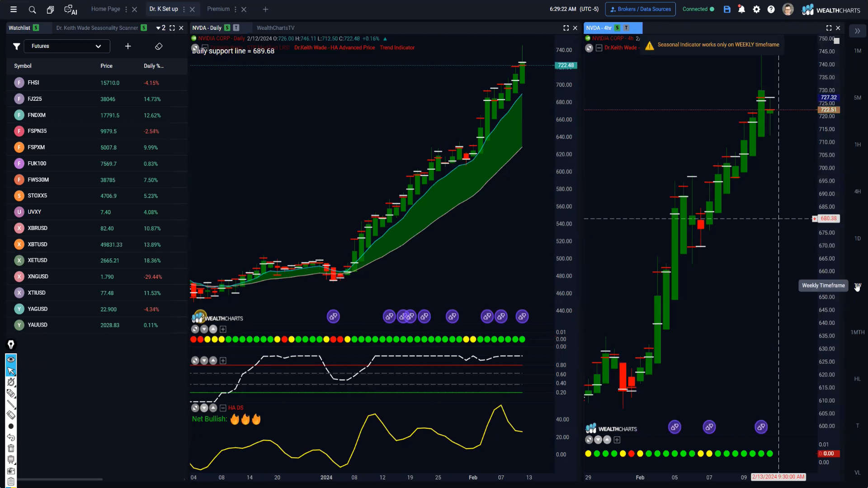
Task: Toggle the S link on NVDA Daily
Action: pyautogui.click(x=227, y=28)
